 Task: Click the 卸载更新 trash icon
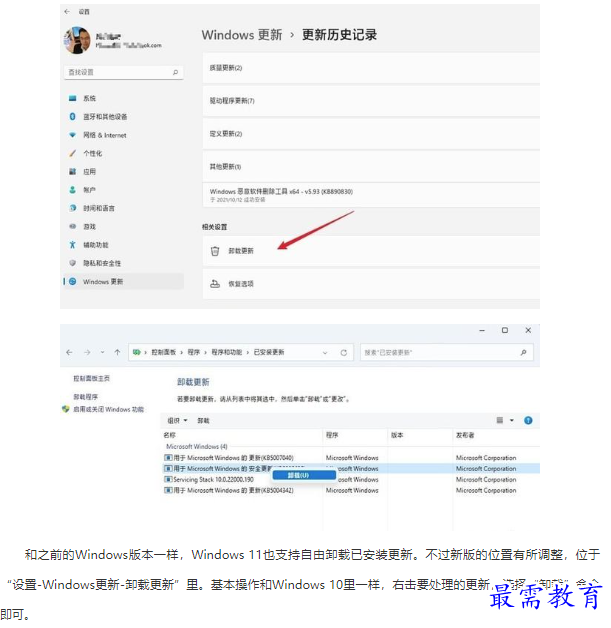(215, 251)
